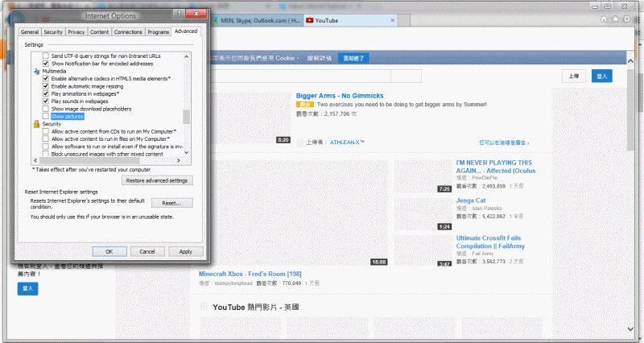
Task: Click the settings list vertical scrollbar thumb
Action: [x=187, y=117]
